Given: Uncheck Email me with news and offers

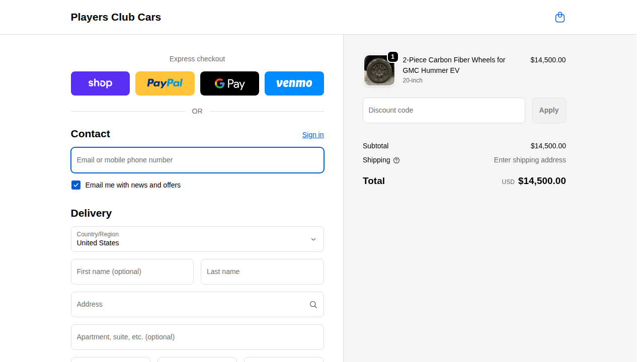Looking at the screenshot, I should tap(76, 185).
